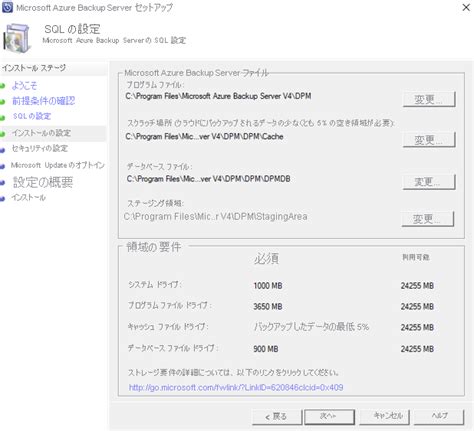Select Microsoft Update のオプトイン stage
Viewport: 474px width, 431px height.
pos(58,165)
